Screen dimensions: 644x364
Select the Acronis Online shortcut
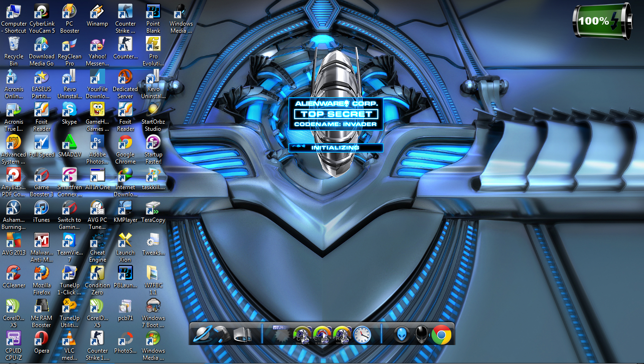[x=14, y=84]
